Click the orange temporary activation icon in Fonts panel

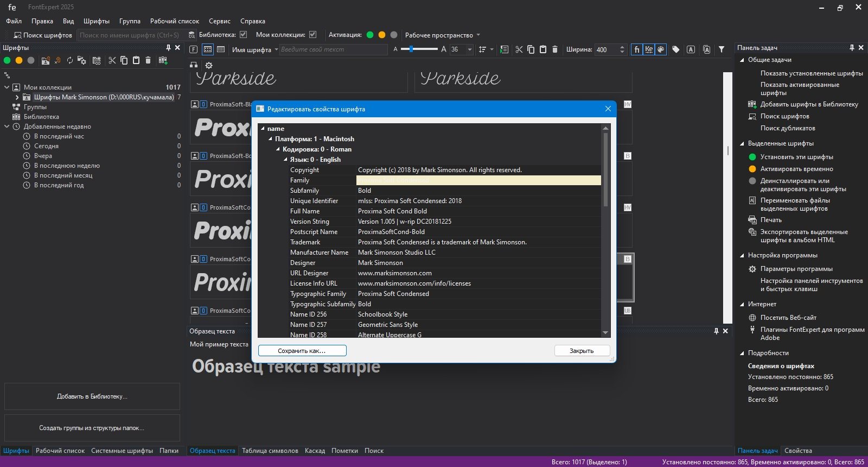(19, 60)
